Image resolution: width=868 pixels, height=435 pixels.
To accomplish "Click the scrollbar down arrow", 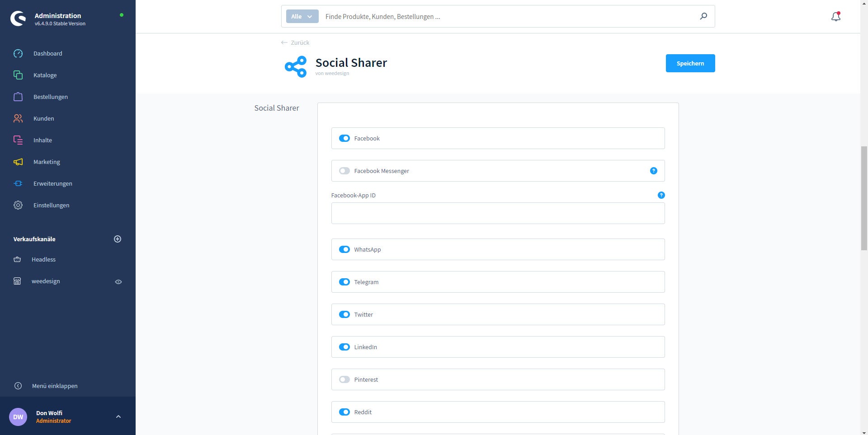I will [x=864, y=432].
